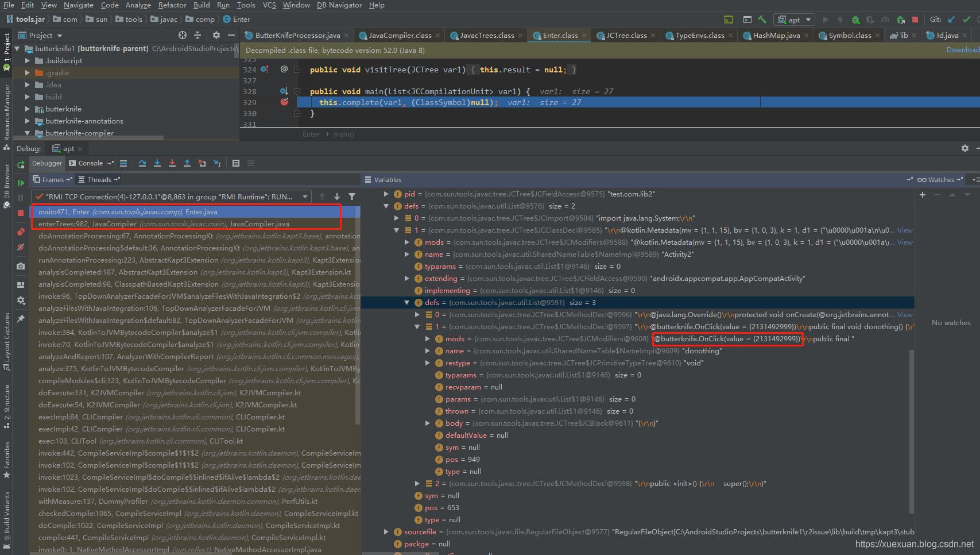Resume the program in debug sidebar
The image size is (980, 555).
(21, 183)
